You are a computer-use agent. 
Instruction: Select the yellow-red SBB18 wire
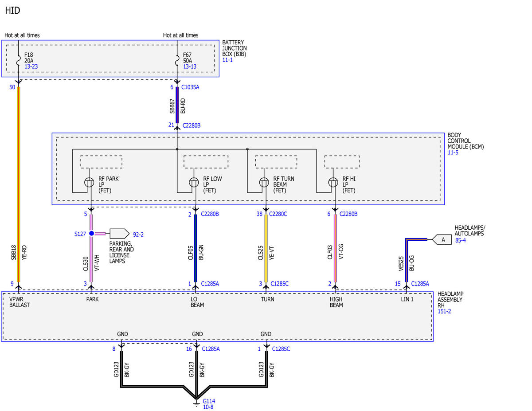pyautogui.click(x=19, y=184)
